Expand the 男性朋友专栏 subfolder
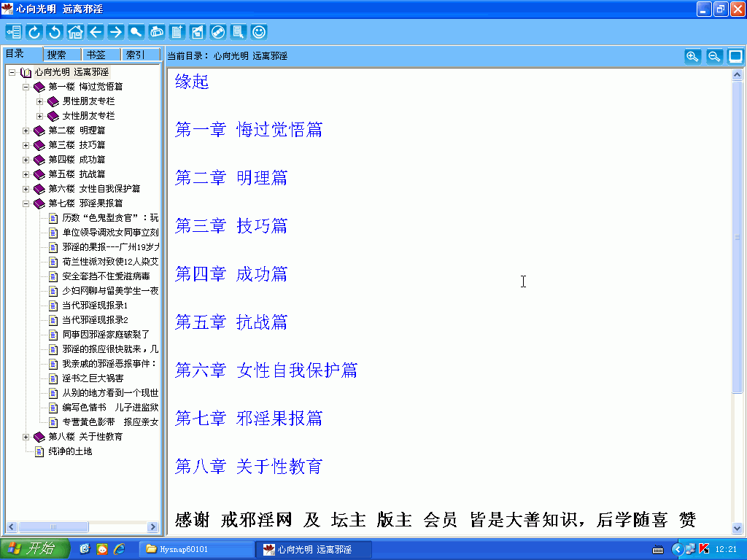 40,101
